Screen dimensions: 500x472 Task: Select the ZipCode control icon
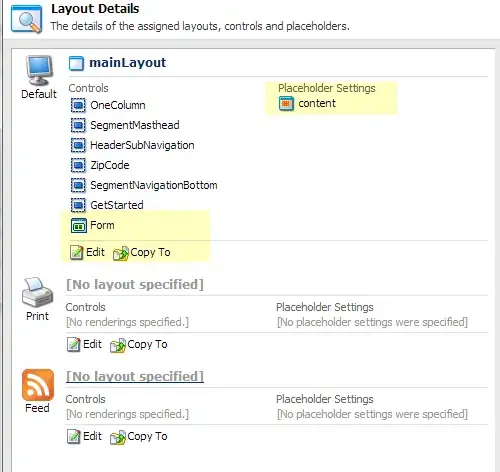click(x=78, y=165)
